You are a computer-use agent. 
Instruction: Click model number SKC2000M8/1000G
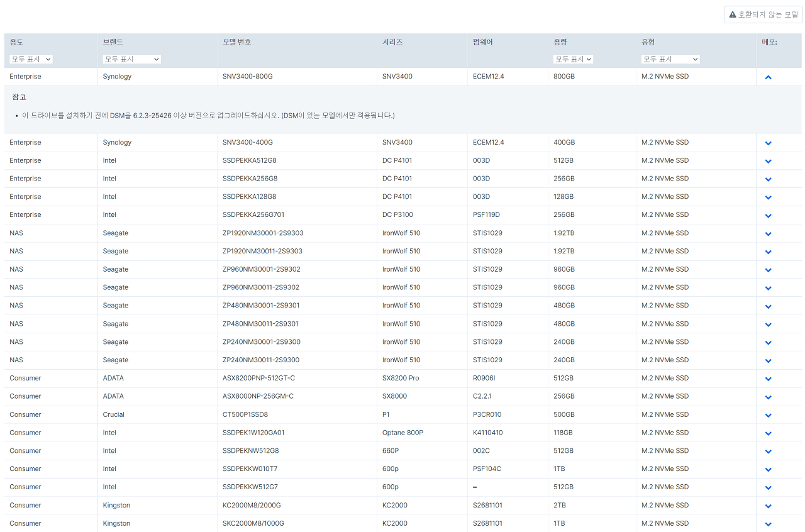[x=253, y=524]
